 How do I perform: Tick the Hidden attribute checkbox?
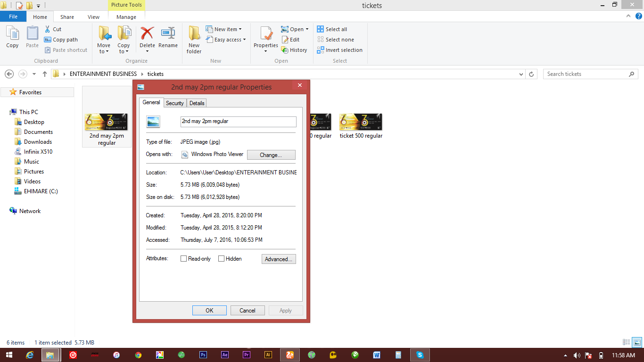tap(221, 259)
